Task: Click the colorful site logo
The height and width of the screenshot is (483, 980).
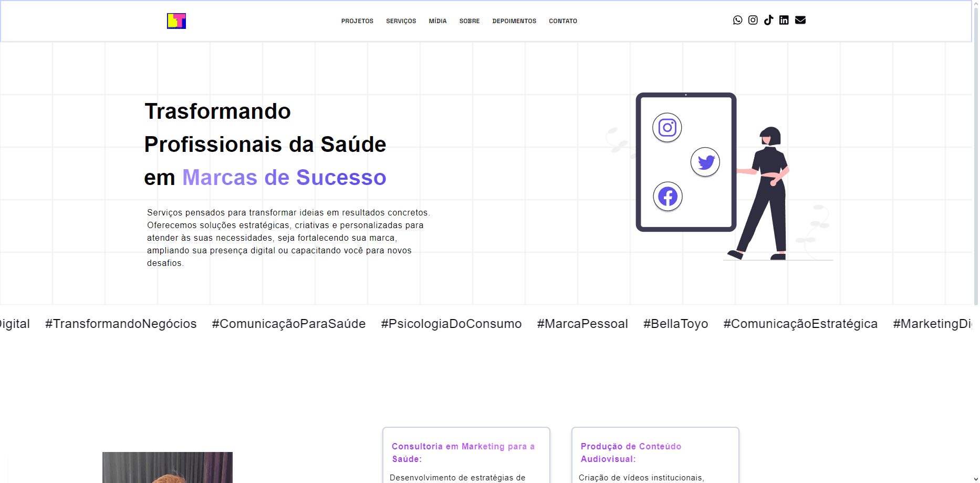Action: [x=176, y=21]
